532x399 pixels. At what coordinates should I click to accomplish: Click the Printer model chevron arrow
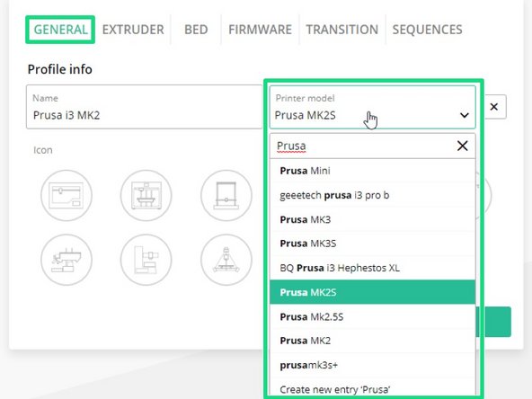pos(464,115)
